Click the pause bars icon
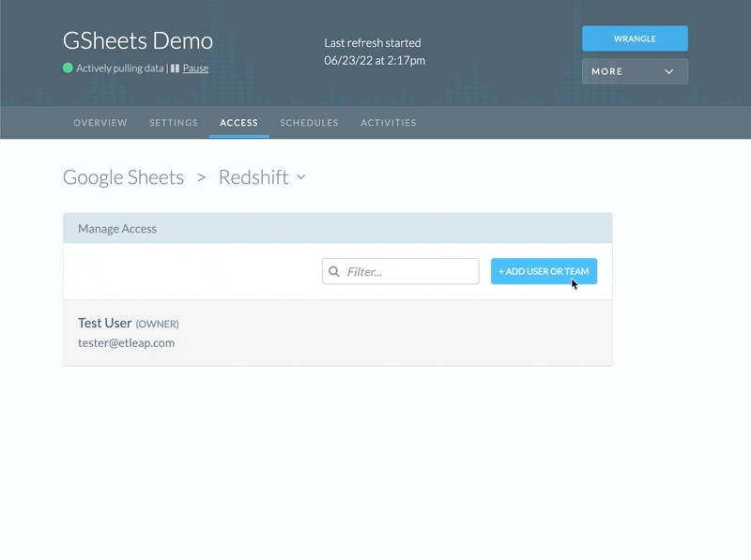This screenshot has width=751, height=560. (175, 68)
